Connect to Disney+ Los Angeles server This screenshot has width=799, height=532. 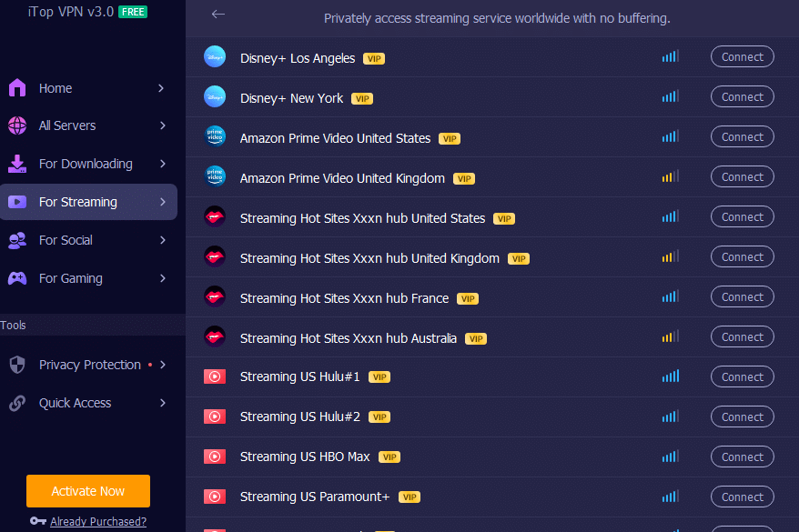tap(742, 56)
